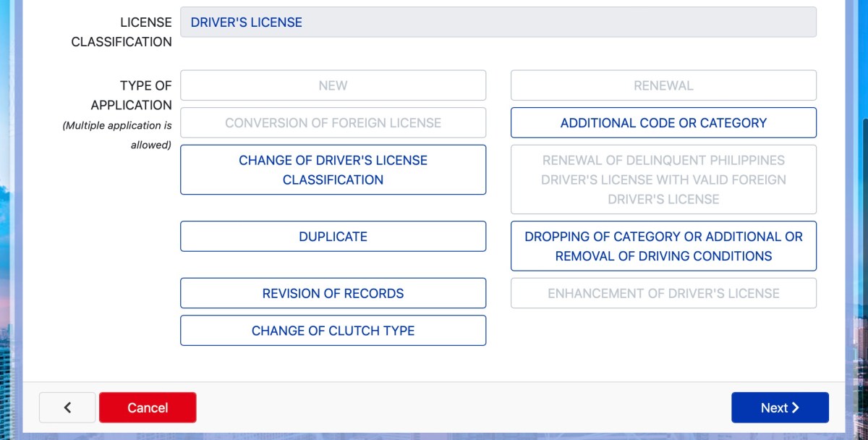Select ENHANCEMENT OF DRIVER'S LICENSE option
The image size is (868, 440).
pyautogui.click(x=663, y=293)
